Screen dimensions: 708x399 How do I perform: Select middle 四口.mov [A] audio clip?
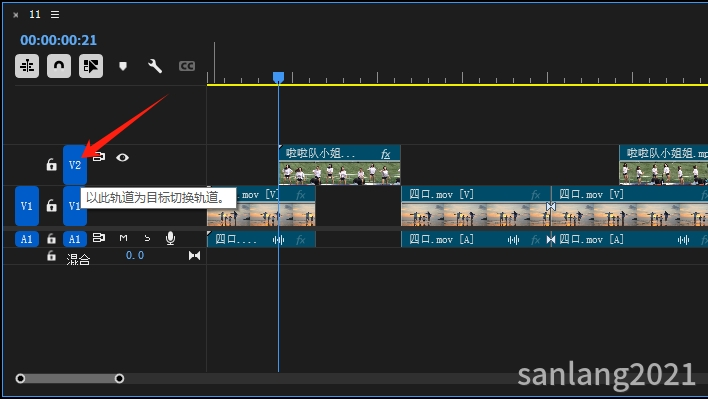click(x=476, y=239)
